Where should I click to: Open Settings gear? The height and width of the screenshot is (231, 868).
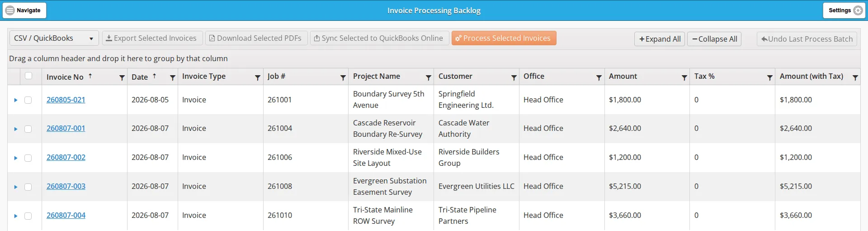pyautogui.click(x=844, y=10)
